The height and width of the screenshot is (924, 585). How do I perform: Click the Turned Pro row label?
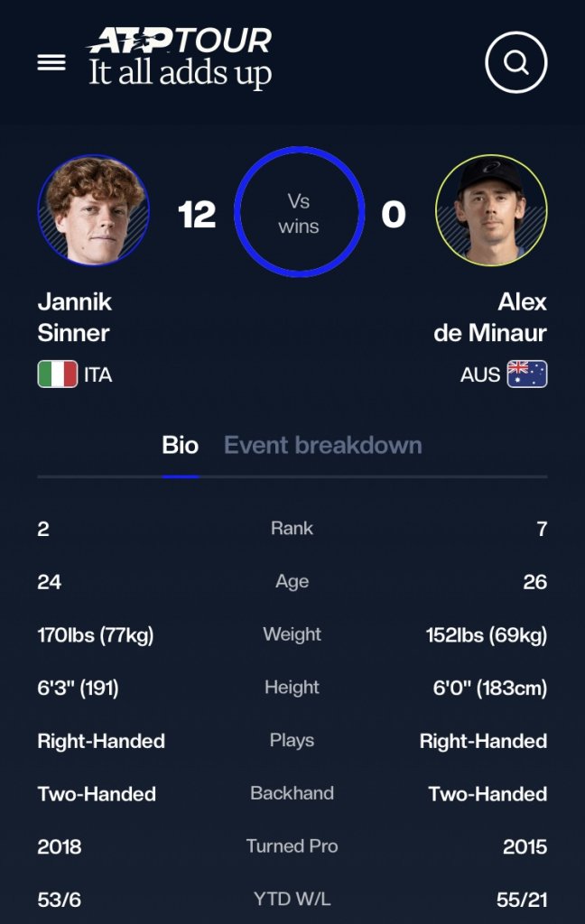(292, 846)
